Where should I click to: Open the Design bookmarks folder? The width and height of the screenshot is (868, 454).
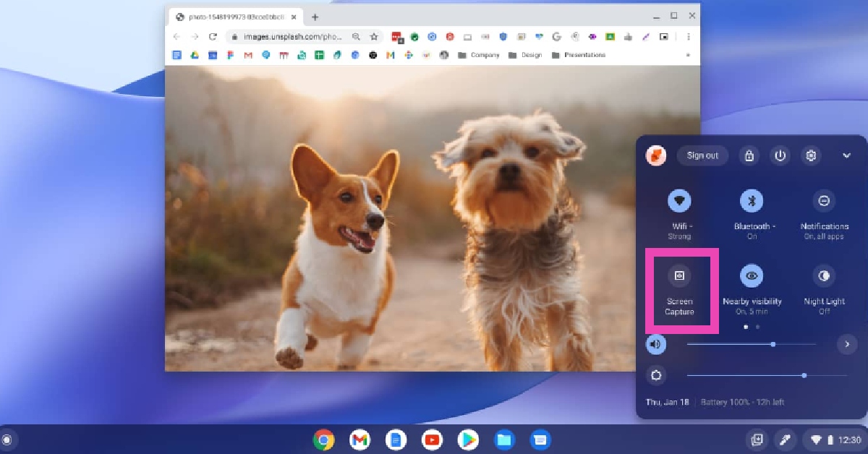tap(524, 55)
